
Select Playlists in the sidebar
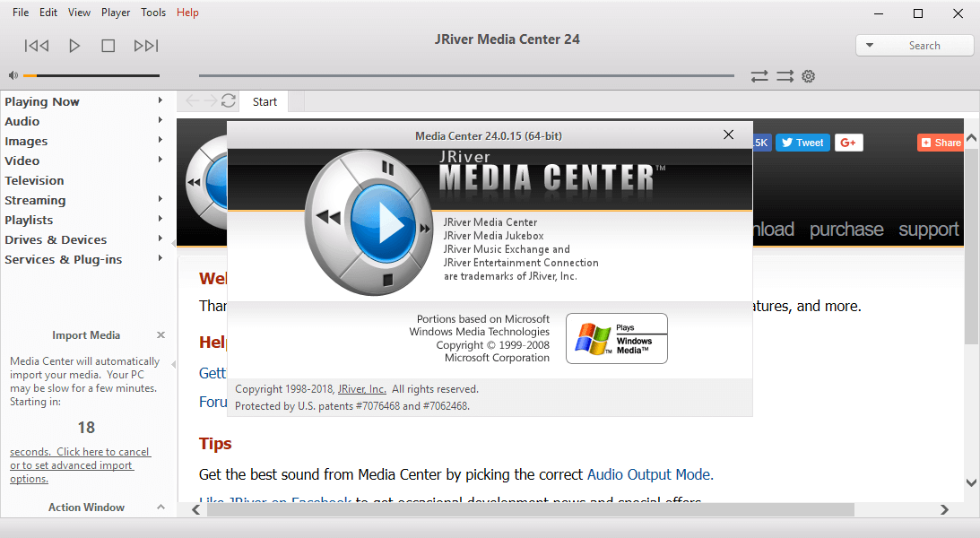[x=29, y=220]
